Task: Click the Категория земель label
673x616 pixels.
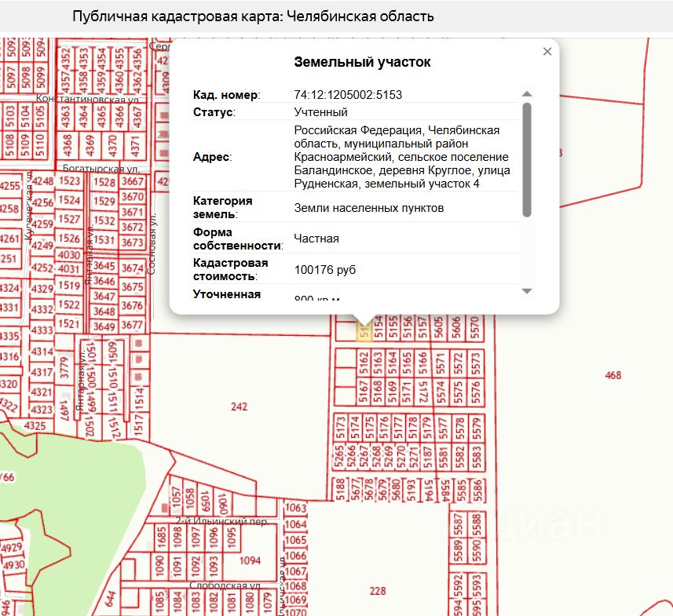Action: pyautogui.click(x=222, y=207)
